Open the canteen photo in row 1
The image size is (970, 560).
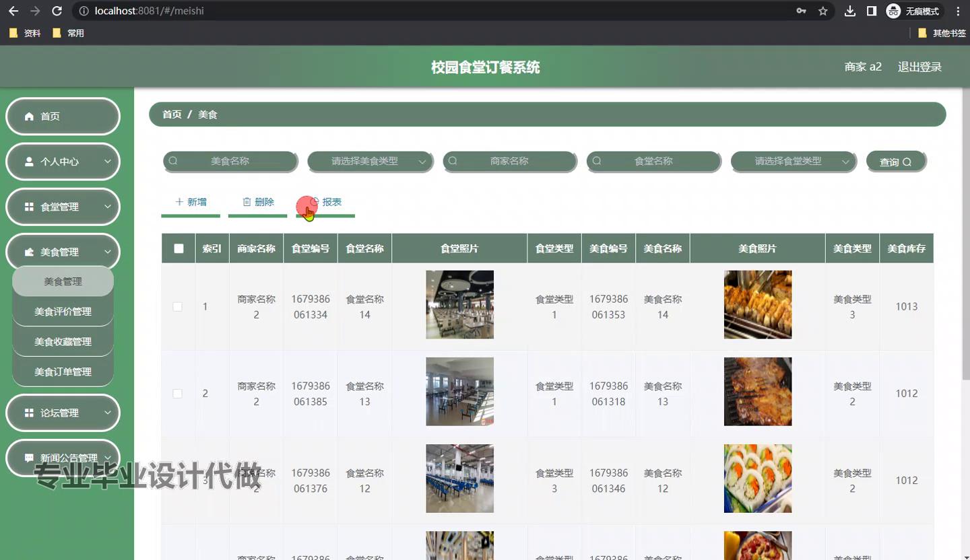[459, 304]
